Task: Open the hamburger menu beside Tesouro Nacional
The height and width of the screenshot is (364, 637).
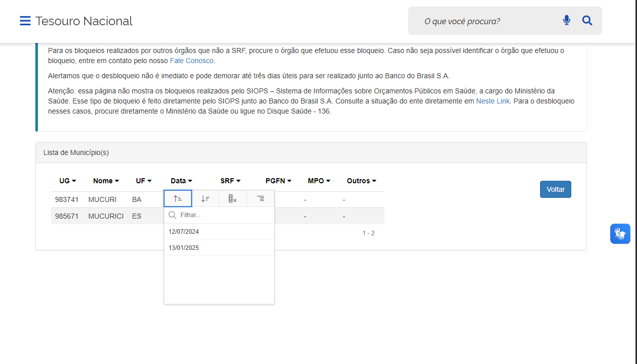Action: coord(25,21)
